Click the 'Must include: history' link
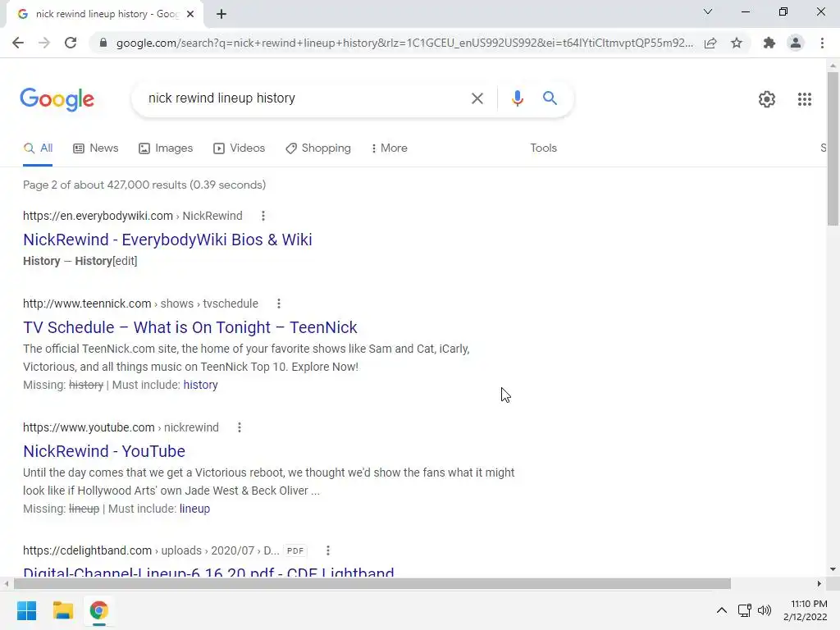 point(200,386)
